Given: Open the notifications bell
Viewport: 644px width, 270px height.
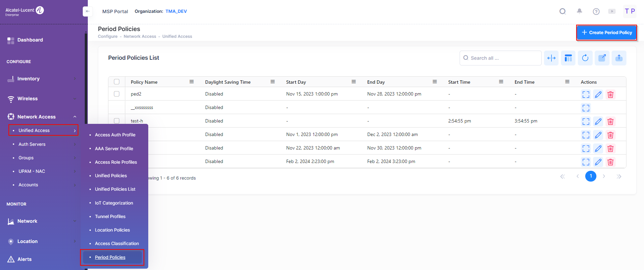Looking at the screenshot, I should [579, 11].
